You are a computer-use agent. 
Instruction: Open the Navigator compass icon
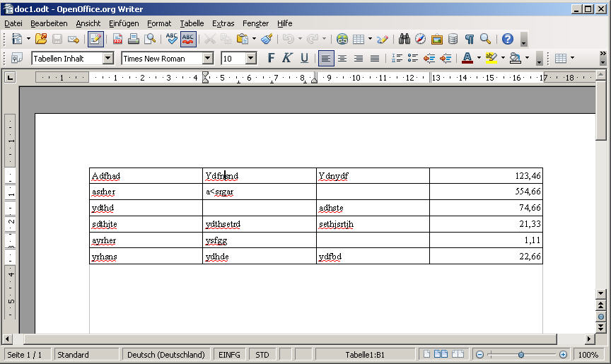[x=420, y=39]
